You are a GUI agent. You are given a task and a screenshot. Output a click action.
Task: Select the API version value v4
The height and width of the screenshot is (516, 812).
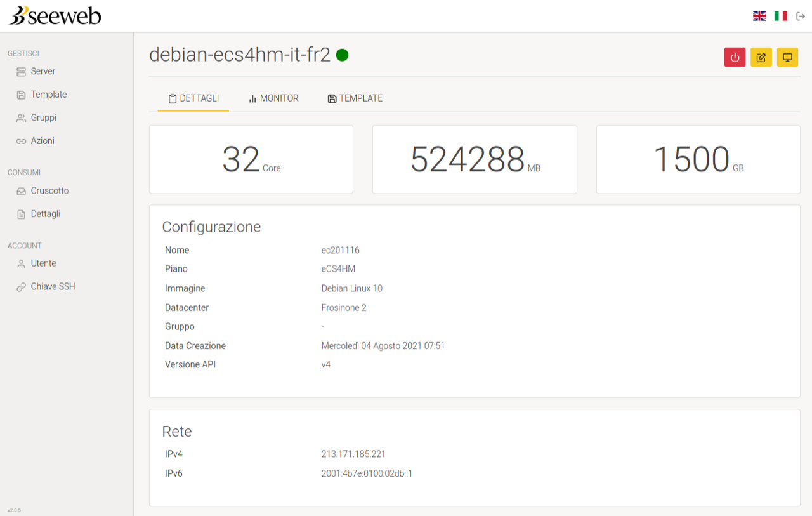click(326, 365)
